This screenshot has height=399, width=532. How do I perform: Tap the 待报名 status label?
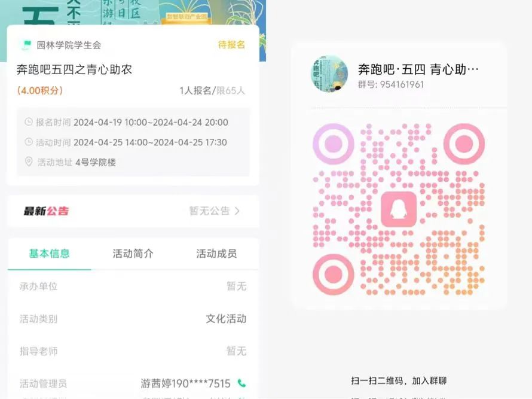pyautogui.click(x=231, y=44)
